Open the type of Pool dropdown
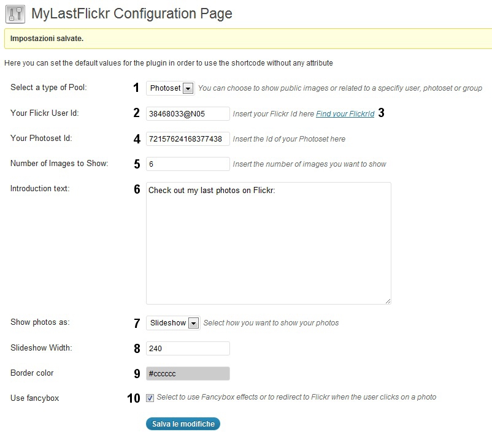Viewport: 492px width, 448px height. [171, 88]
